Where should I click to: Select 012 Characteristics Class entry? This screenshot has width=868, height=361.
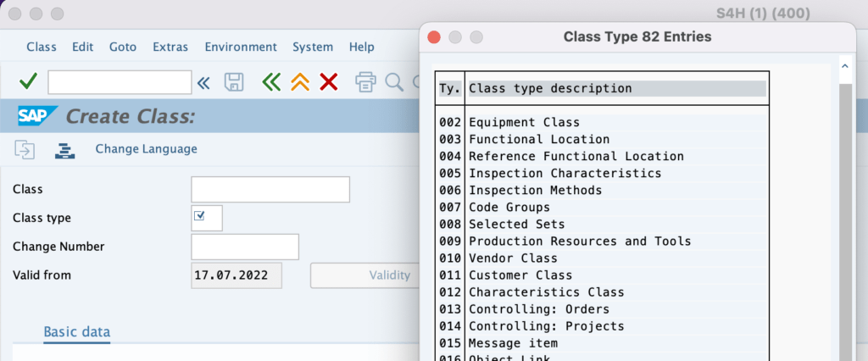(603, 292)
